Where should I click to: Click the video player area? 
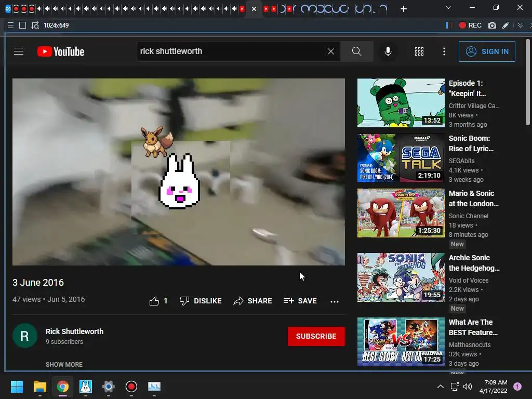[179, 171]
